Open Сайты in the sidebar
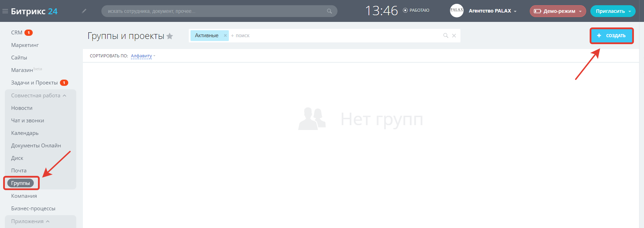This screenshot has width=644, height=228. coord(19,58)
